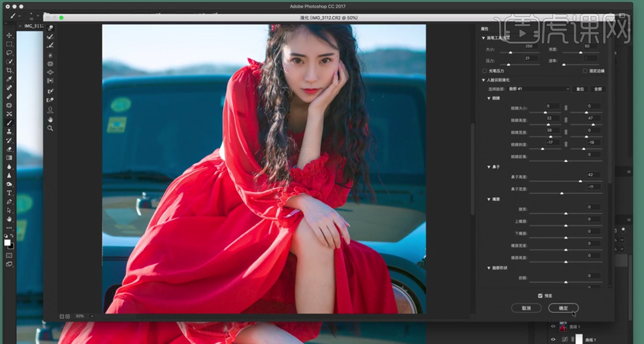
Task: Toggle link icon for 眼睛高度 eye height
Action: [x=565, y=120]
